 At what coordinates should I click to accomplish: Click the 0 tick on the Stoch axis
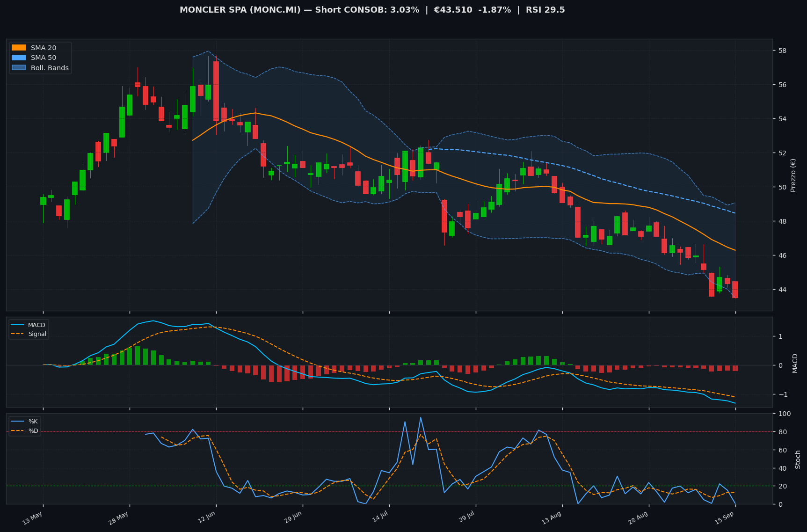coord(780,504)
